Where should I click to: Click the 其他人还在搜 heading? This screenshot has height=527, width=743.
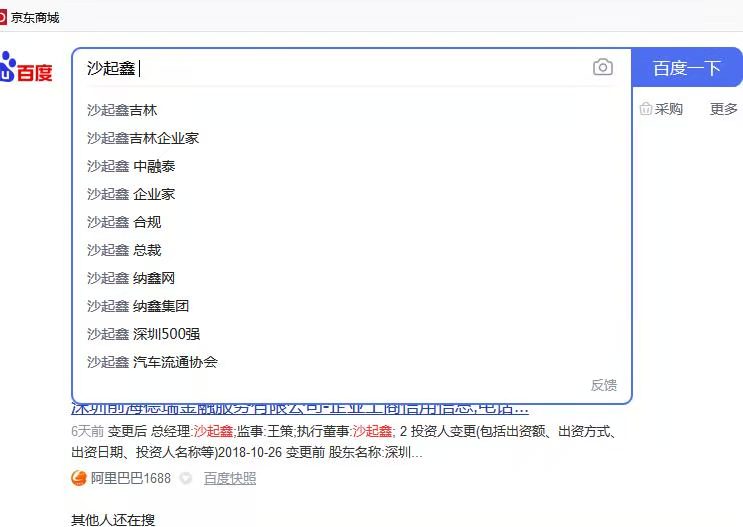(x=113, y=520)
